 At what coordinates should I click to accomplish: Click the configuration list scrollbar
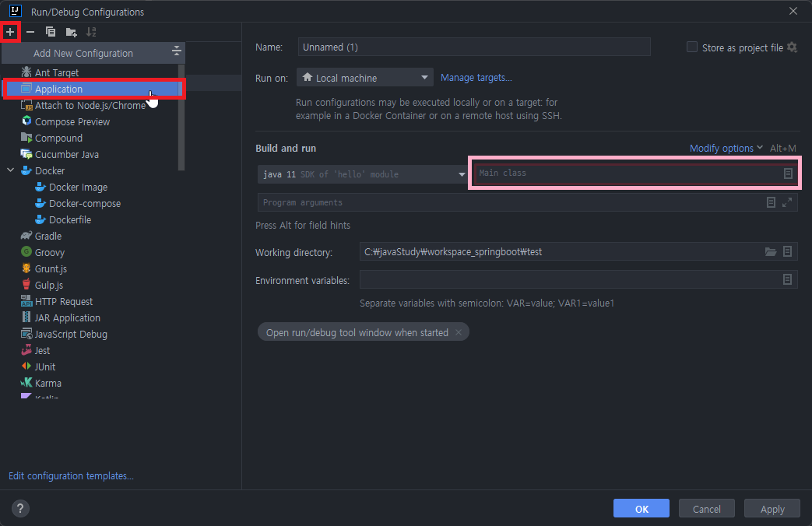(x=181, y=117)
